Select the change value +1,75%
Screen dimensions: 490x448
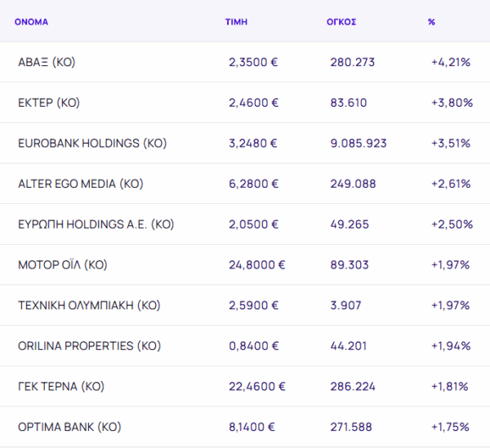point(450,427)
